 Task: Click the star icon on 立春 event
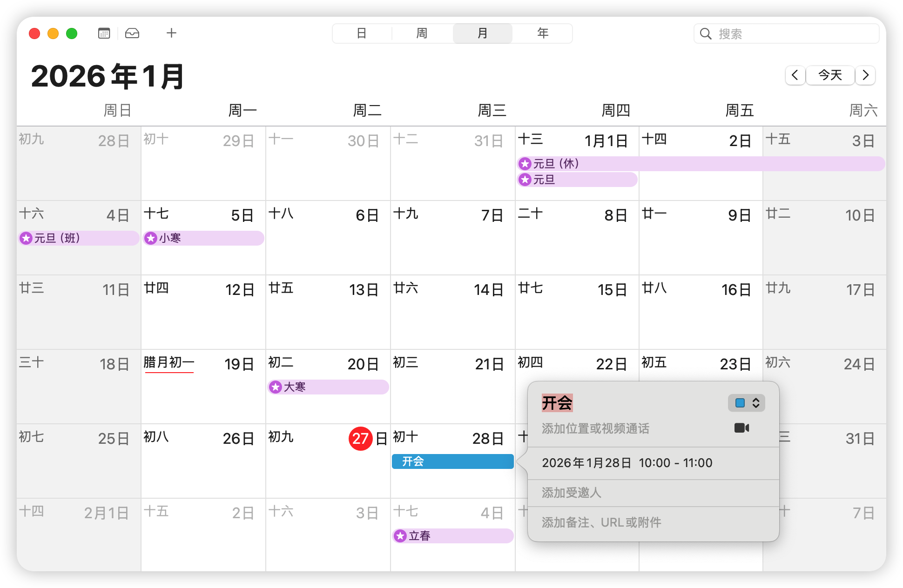pos(400,536)
